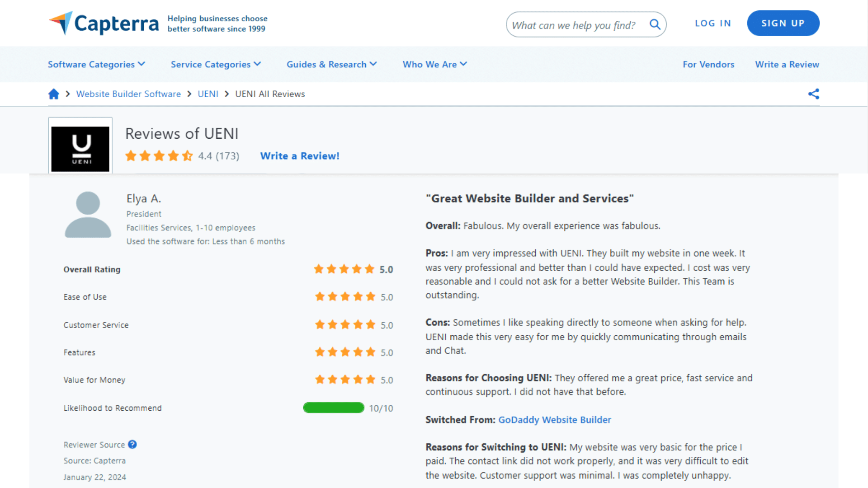This screenshot has height=488, width=868.
Task: Open GoDaddy Website Builder link
Action: [555, 420]
